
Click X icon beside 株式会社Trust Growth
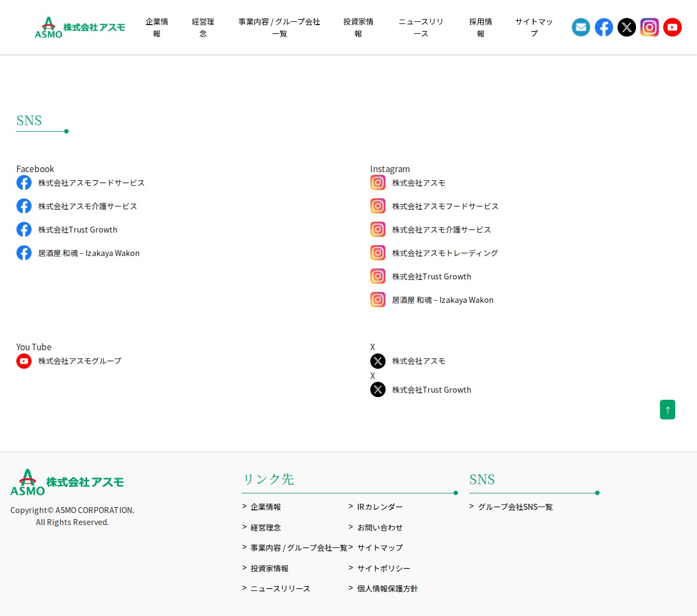pyautogui.click(x=378, y=389)
